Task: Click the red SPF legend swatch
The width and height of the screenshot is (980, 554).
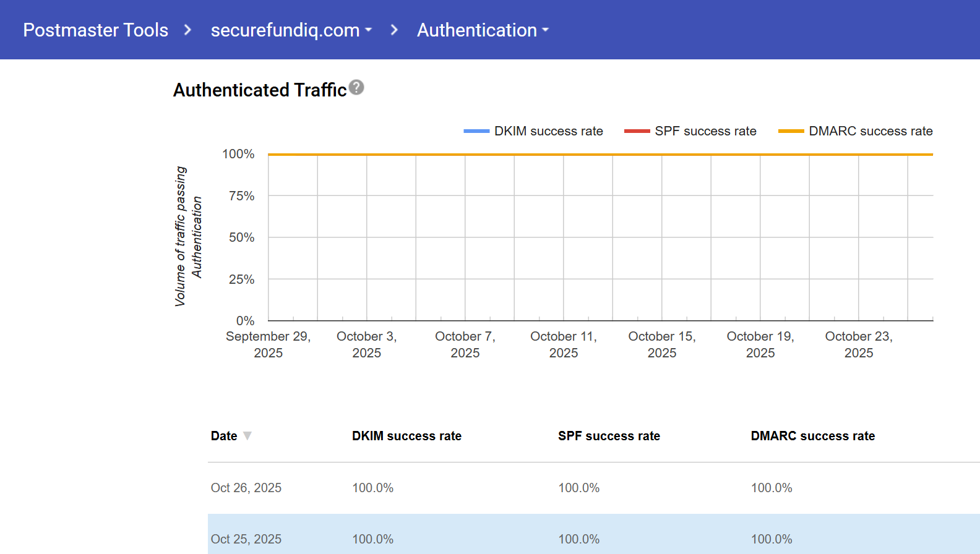Action: click(637, 131)
